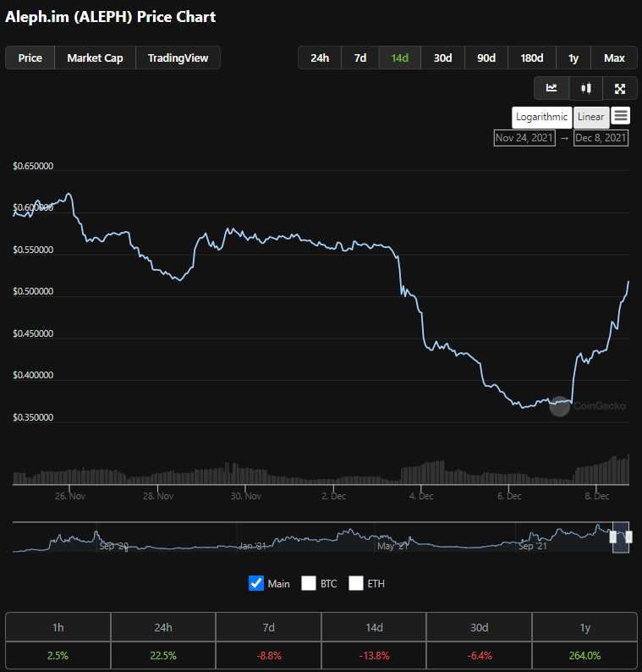The width and height of the screenshot is (642, 672).
Task: Edit the Nov 24, 2021 start date
Action: (524, 138)
